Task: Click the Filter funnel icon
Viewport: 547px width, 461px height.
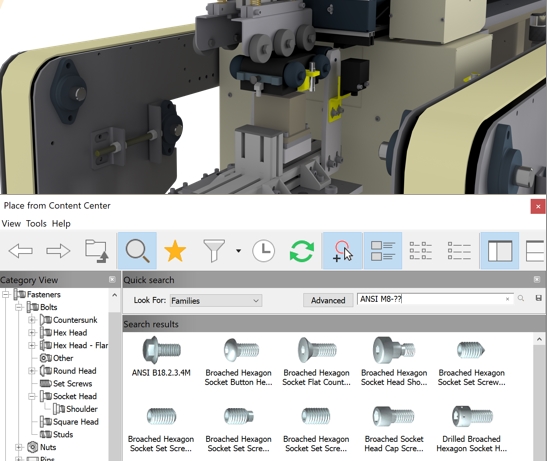Action: (x=214, y=251)
